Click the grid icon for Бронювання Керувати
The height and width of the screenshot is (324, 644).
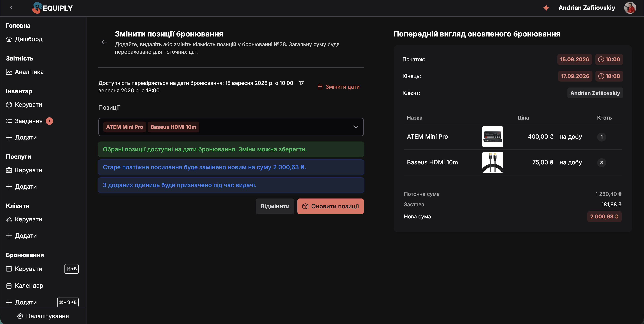pos(9,269)
